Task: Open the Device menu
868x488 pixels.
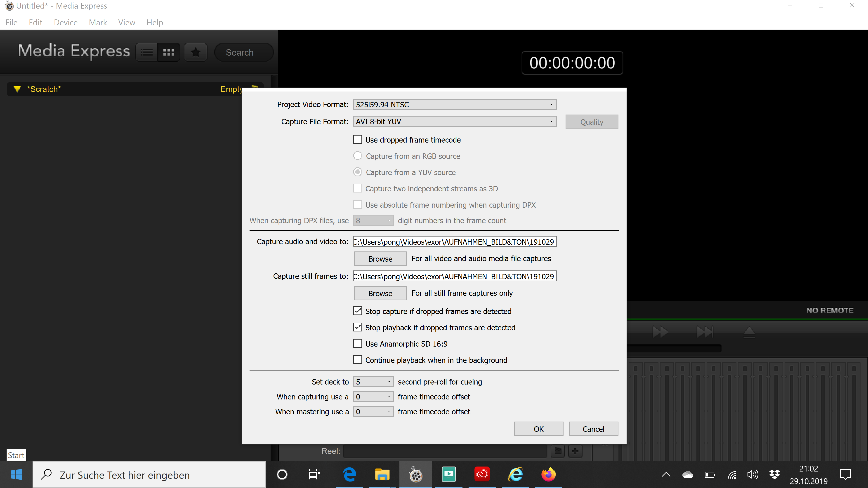Action: click(x=66, y=23)
